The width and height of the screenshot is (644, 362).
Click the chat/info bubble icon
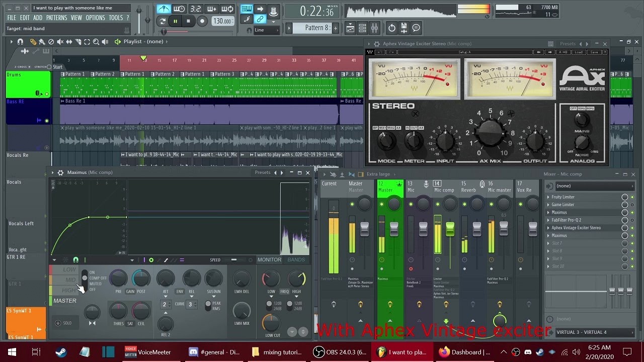pos(417,28)
